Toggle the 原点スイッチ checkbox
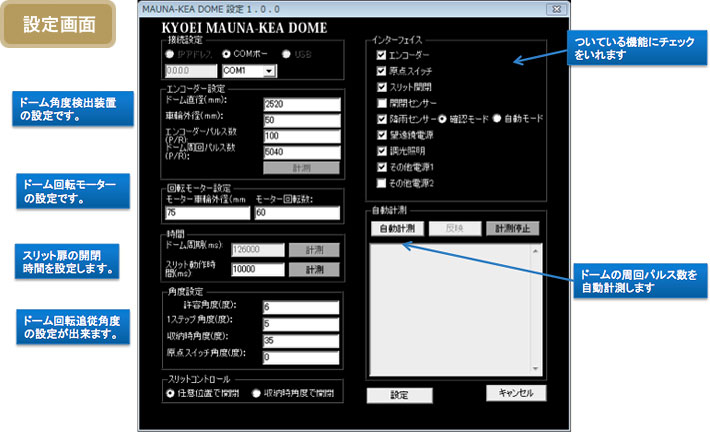Viewport: 710px width, 438px height. [382, 71]
